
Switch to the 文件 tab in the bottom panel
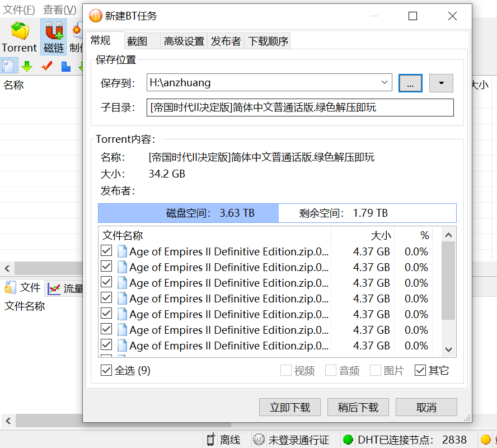22,288
